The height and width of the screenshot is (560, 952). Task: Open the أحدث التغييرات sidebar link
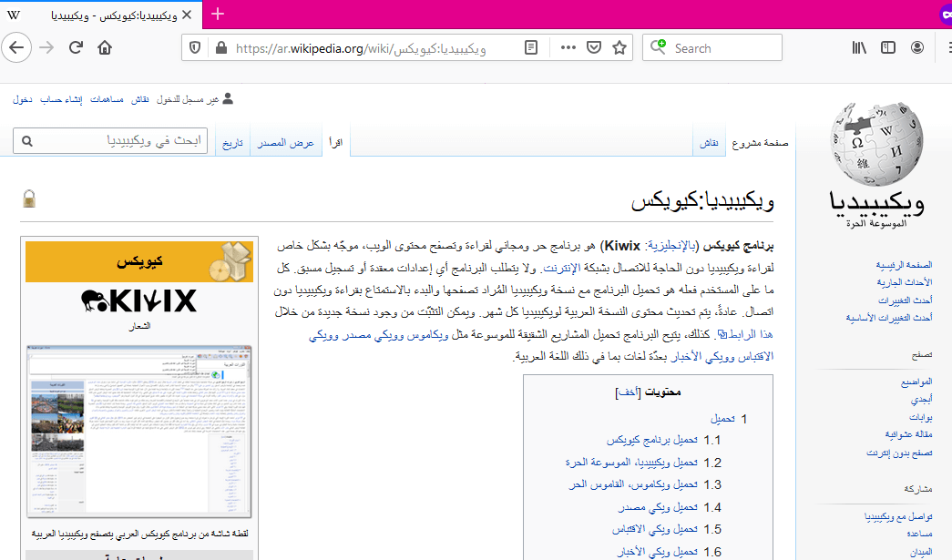click(906, 300)
